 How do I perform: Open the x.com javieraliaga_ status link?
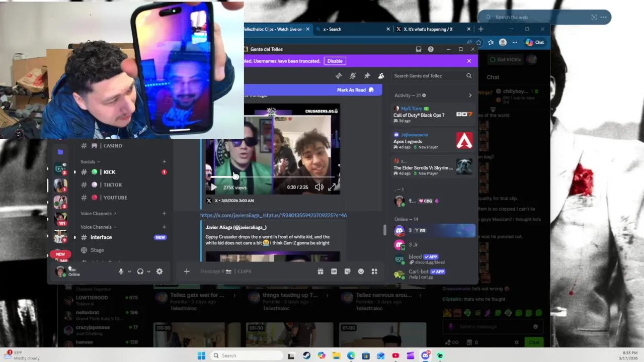tap(273, 215)
